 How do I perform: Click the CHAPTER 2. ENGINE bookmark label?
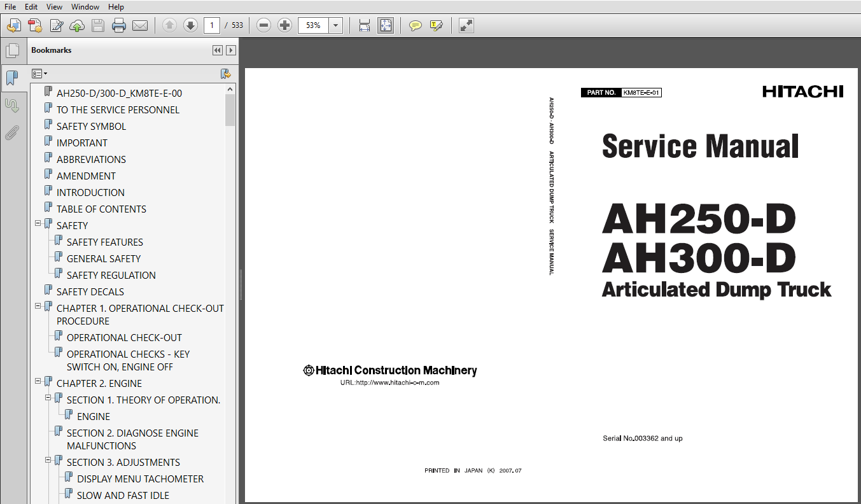pos(99,384)
